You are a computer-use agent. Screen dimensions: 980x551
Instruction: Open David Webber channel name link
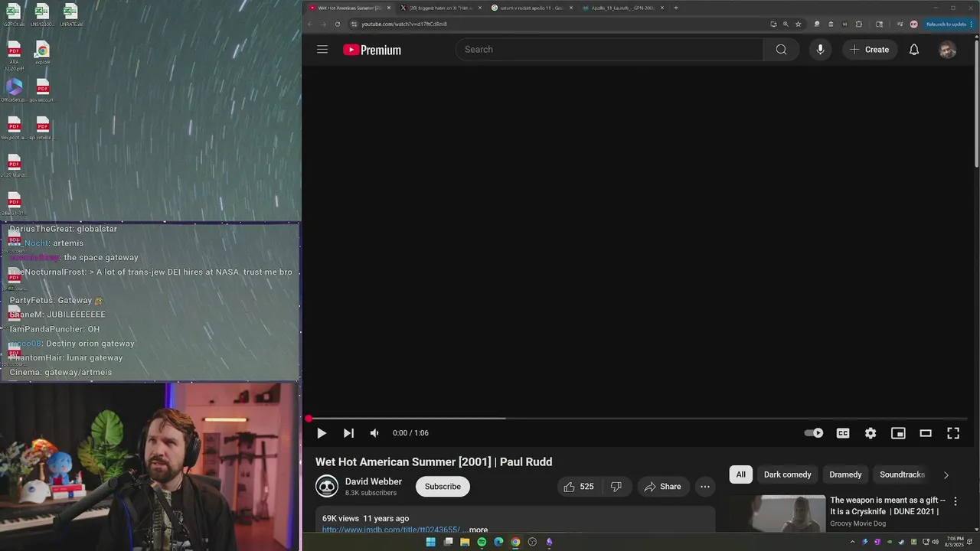374,481
